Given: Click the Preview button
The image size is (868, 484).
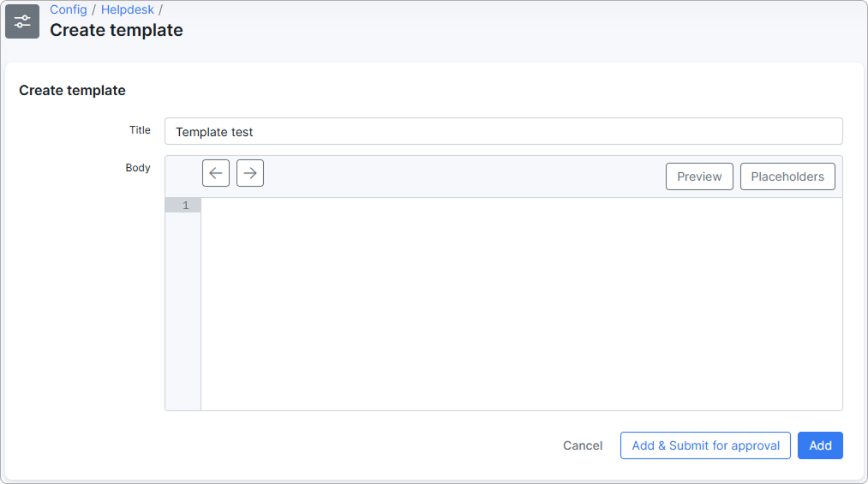Looking at the screenshot, I should [699, 176].
